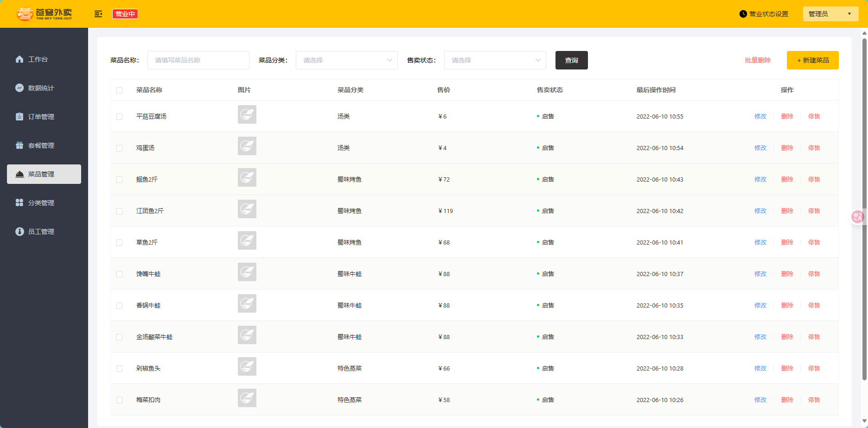
Task: Open the 菜品分类 dropdown filter
Action: (346, 60)
